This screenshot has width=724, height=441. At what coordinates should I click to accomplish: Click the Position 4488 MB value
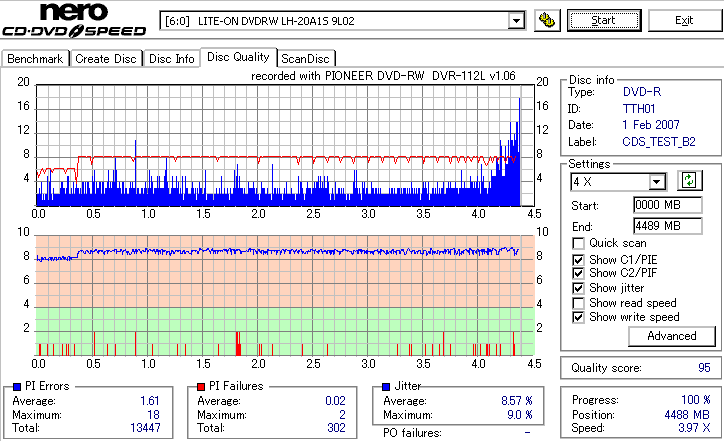click(687, 415)
